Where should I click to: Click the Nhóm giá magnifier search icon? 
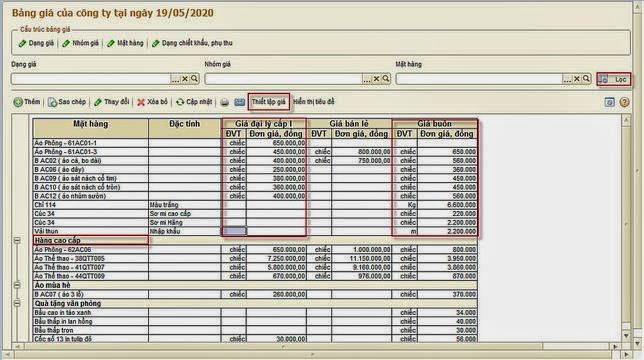[386, 79]
